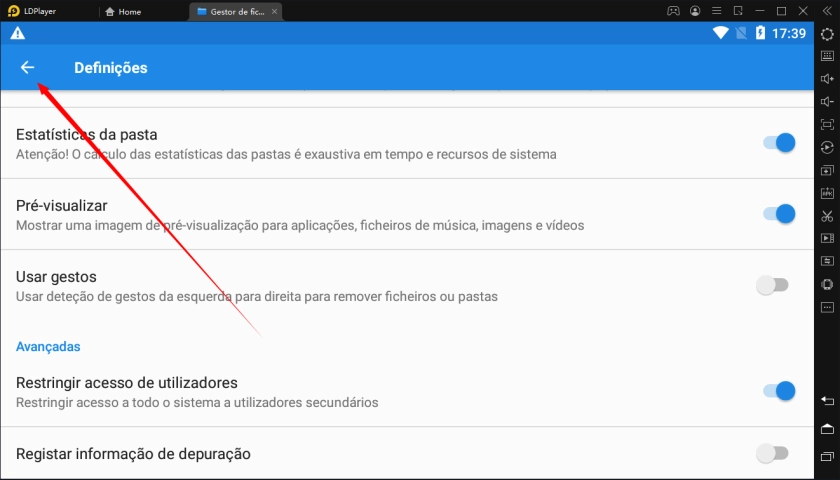Screen dimensions: 840x480
Task: Toggle Restringir acesso de utilizadores switch
Action: 779,391
